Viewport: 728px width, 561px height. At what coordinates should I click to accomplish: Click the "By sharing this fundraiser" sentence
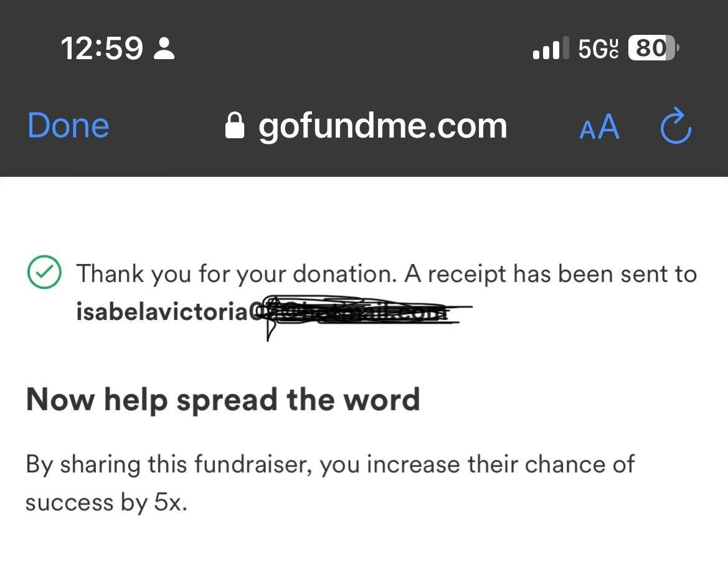(x=330, y=464)
